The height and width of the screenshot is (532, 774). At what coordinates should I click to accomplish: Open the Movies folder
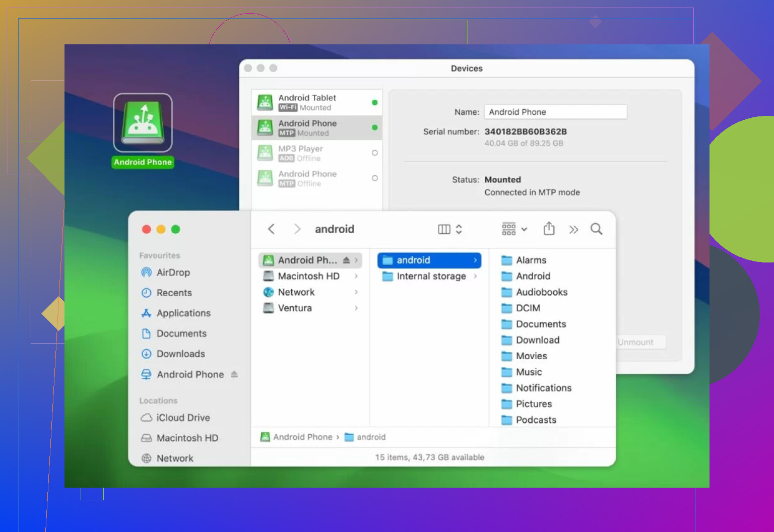(525, 356)
